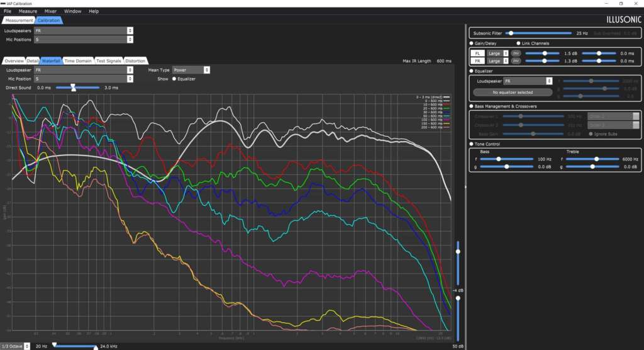Click the FL channel label box

tap(477, 54)
